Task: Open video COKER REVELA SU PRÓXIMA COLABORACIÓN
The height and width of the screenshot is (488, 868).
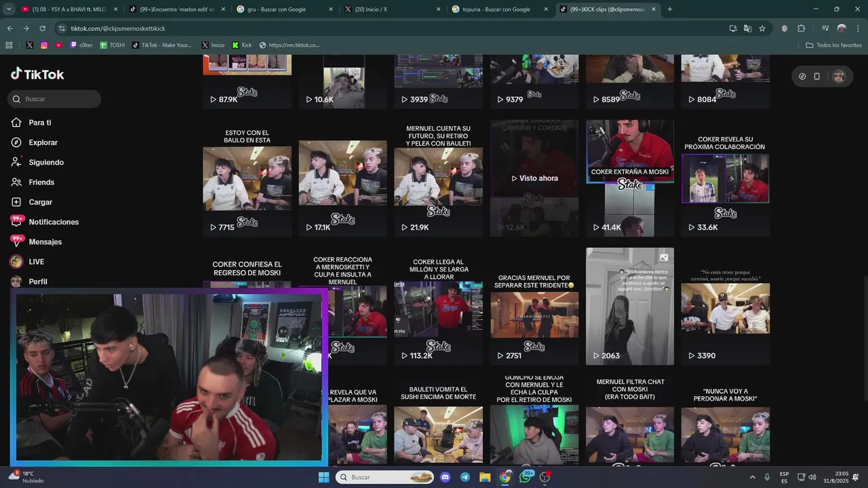Action: (x=726, y=178)
